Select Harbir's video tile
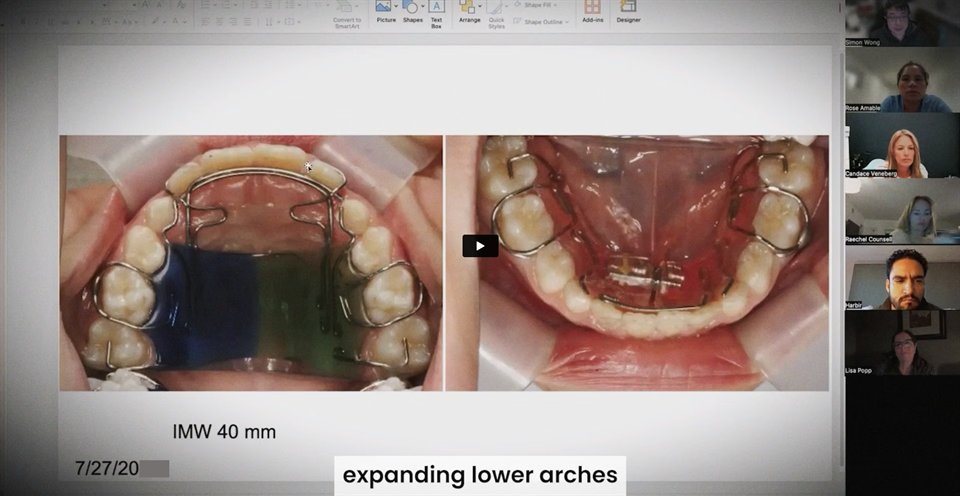Viewport: 960px width, 496px height. [x=902, y=277]
